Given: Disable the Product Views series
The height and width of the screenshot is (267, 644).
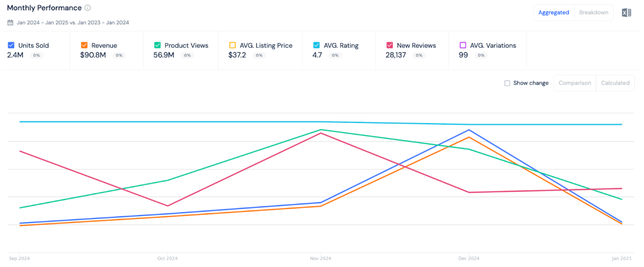Looking at the screenshot, I should pos(157,45).
